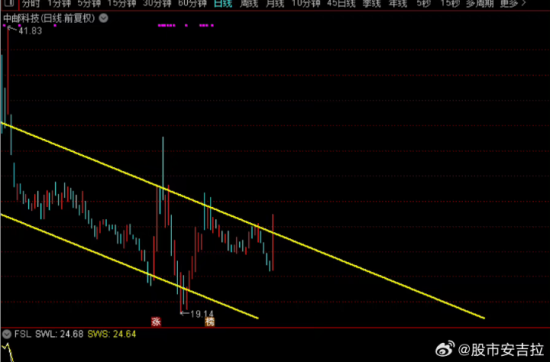
Task: Select the 5分钟 period tab
Action: pos(89,4)
